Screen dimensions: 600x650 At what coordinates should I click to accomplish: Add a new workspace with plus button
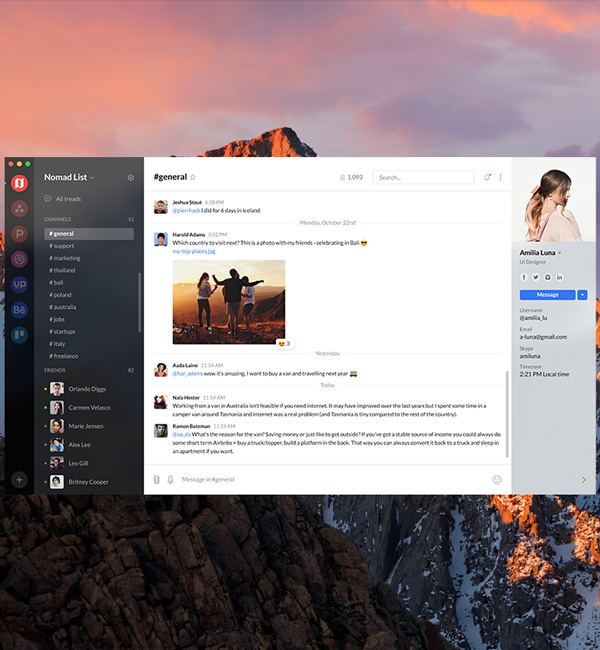[x=19, y=479]
